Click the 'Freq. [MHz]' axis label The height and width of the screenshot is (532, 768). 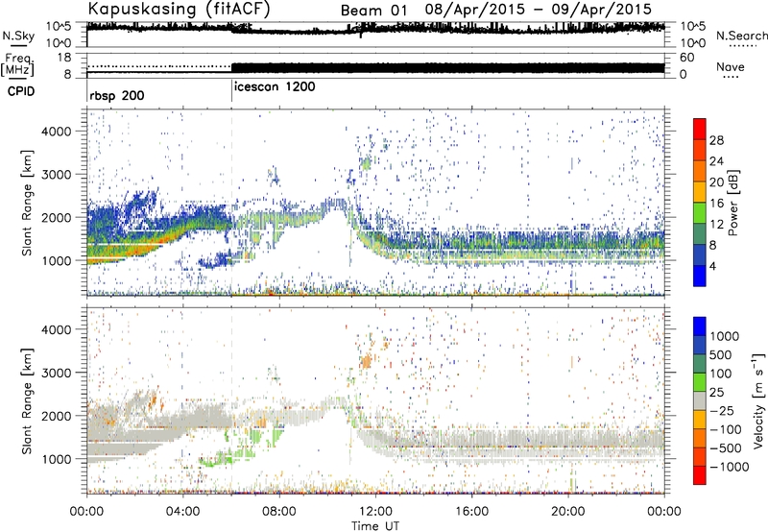[17, 65]
